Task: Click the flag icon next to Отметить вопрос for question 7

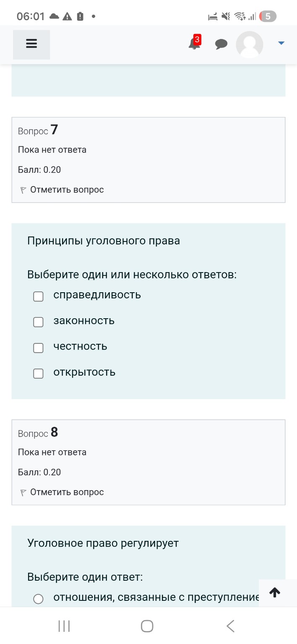Action: [x=22, y=189]
